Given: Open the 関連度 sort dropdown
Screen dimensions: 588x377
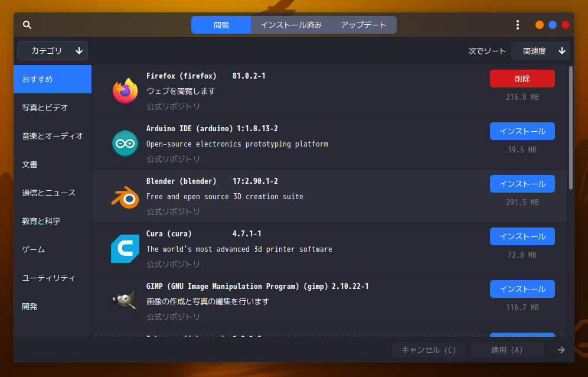Looking at the screenshot, I should [x=540, y=51].
